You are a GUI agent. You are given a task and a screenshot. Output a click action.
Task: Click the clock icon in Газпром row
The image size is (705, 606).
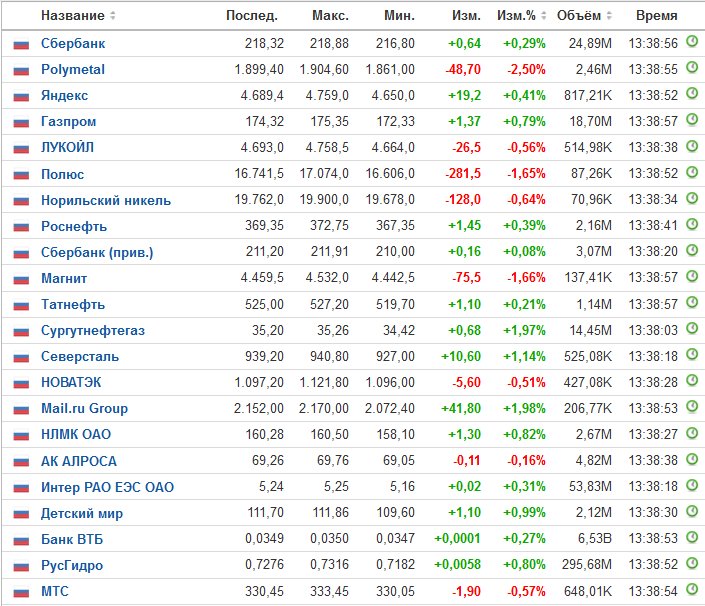692,120
